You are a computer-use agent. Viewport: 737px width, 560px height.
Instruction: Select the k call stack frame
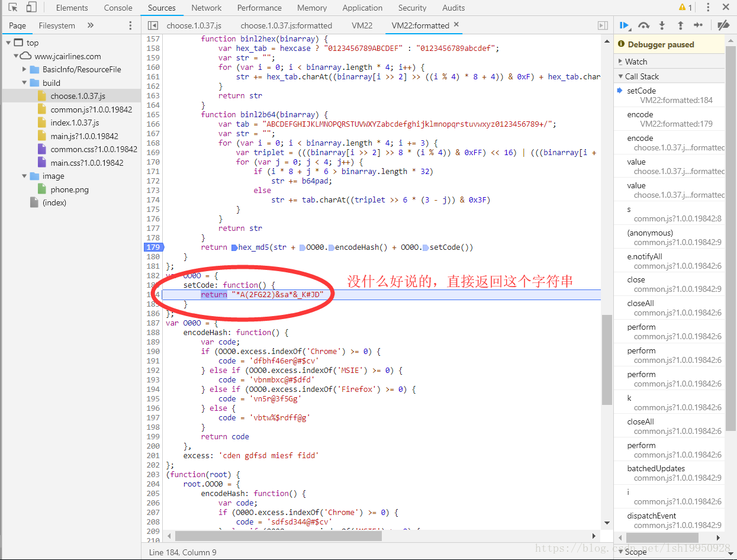coord(669,403)
